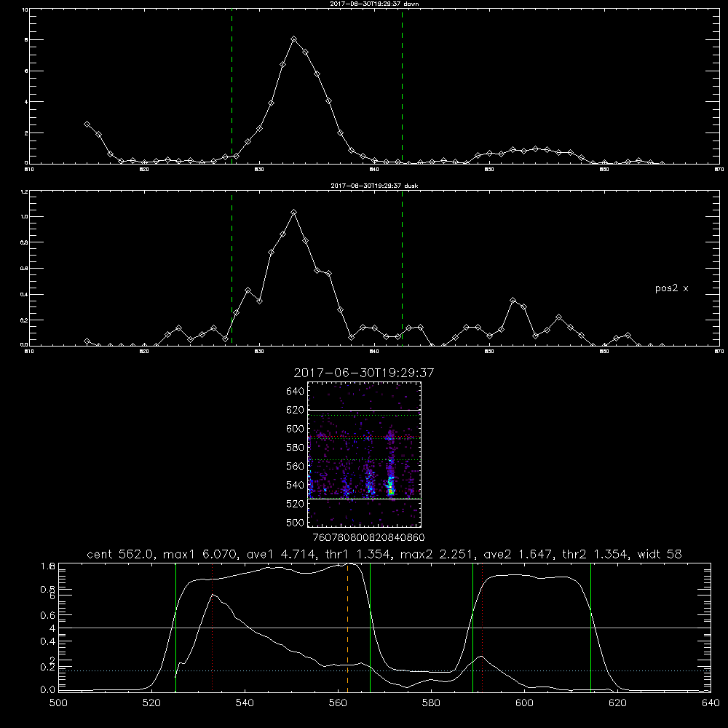
Task: Click the peak diamond marker in dusk plot
Action: 293,212
